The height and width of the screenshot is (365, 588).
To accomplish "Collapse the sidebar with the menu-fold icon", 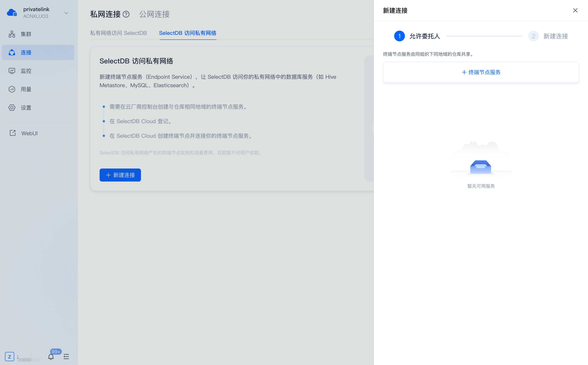I will click(66, 357).
